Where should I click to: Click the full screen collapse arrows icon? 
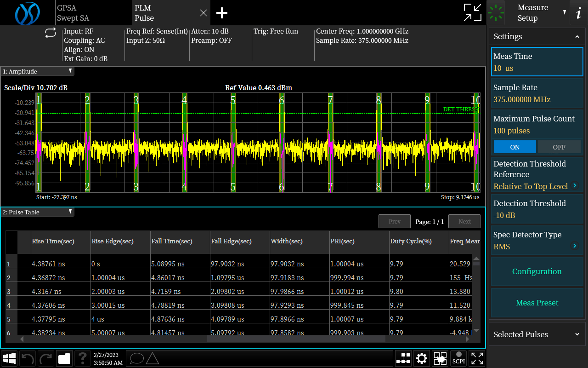[472, 13]
